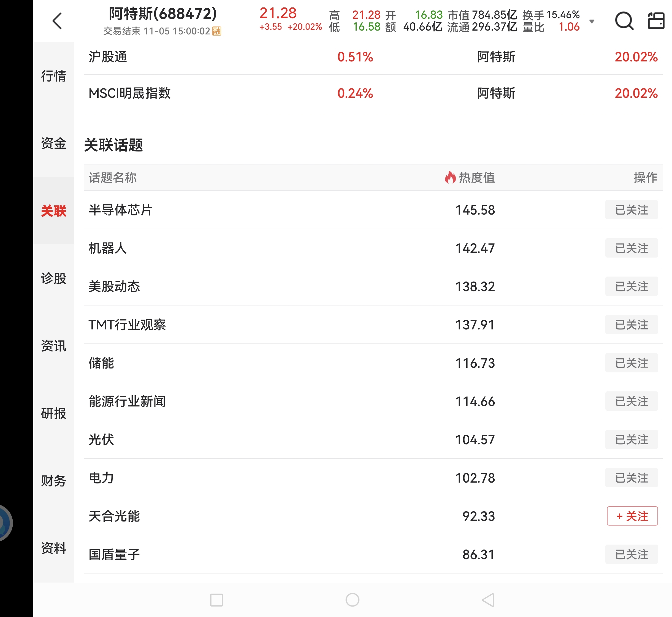Image resolution: width=672 pixels, height=617 pixels.
Task: Open the 诊股 sidebar tab
Action: point(54,278)
